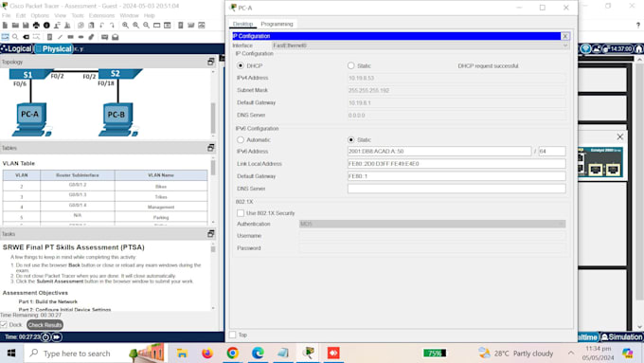Click the IPv6 DNS Server field
Viewport: 644px width, 363px height.
click(x=456, y=189)
